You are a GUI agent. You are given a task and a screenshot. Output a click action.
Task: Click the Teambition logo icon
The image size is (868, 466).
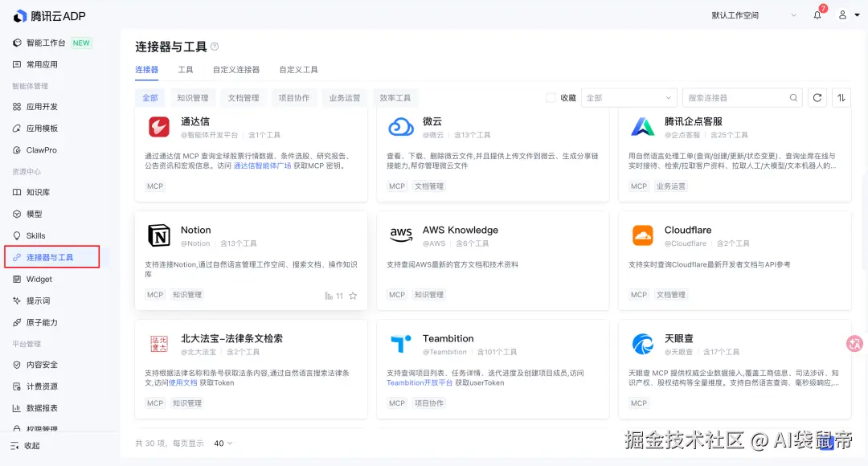401,344
